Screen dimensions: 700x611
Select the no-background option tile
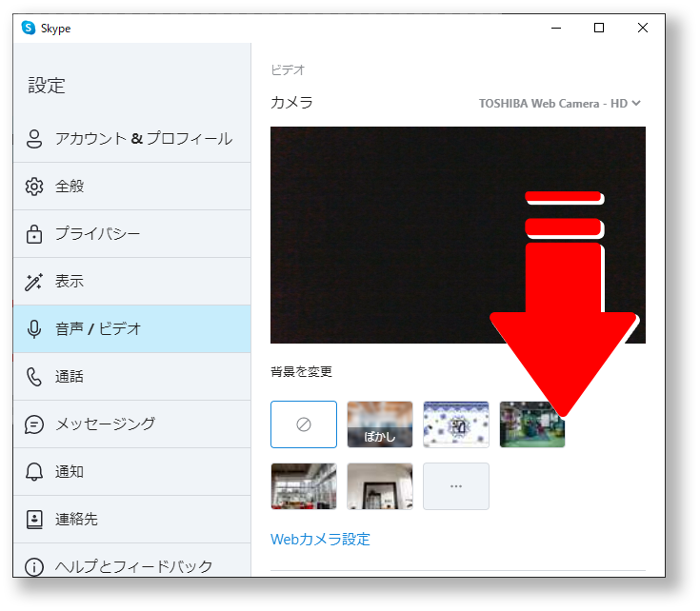[x=304, y=424]
